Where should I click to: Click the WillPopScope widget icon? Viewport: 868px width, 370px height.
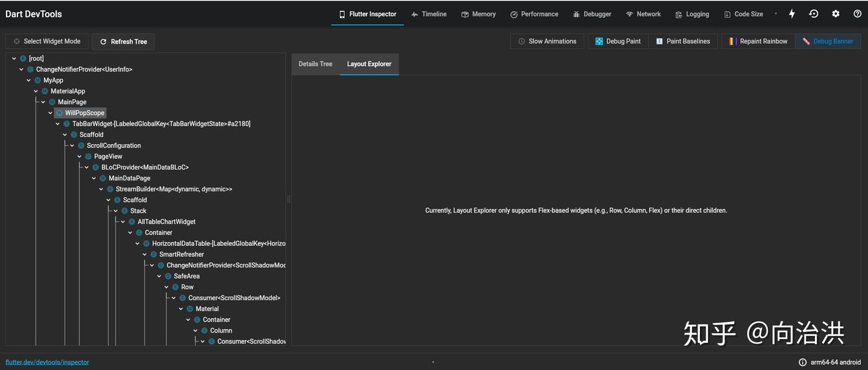tap(59, 113)
